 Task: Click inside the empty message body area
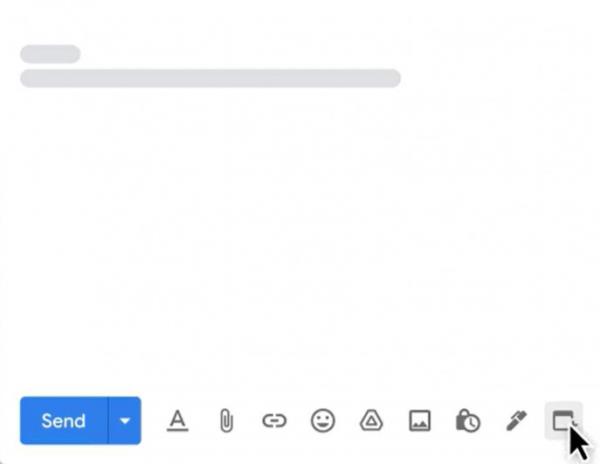click(x=300, y=237)
